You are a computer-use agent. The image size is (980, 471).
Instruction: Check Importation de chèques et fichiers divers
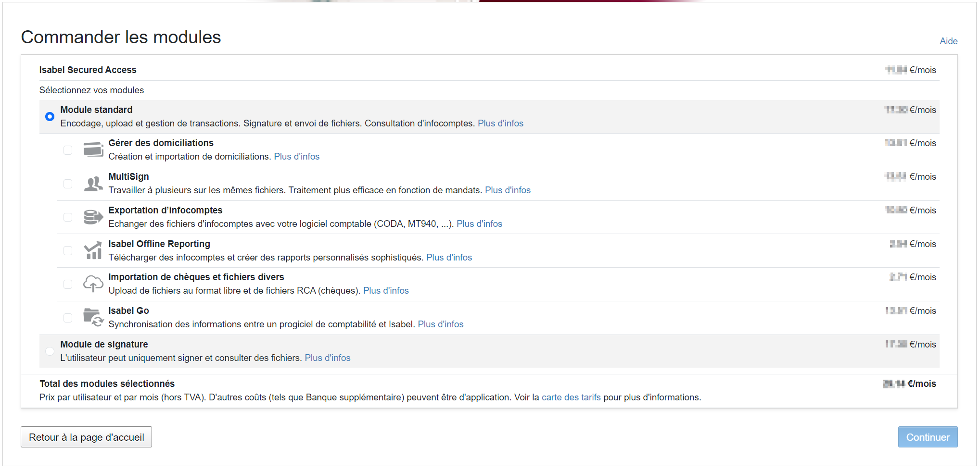pyautogui.click(x=68, y=284)
